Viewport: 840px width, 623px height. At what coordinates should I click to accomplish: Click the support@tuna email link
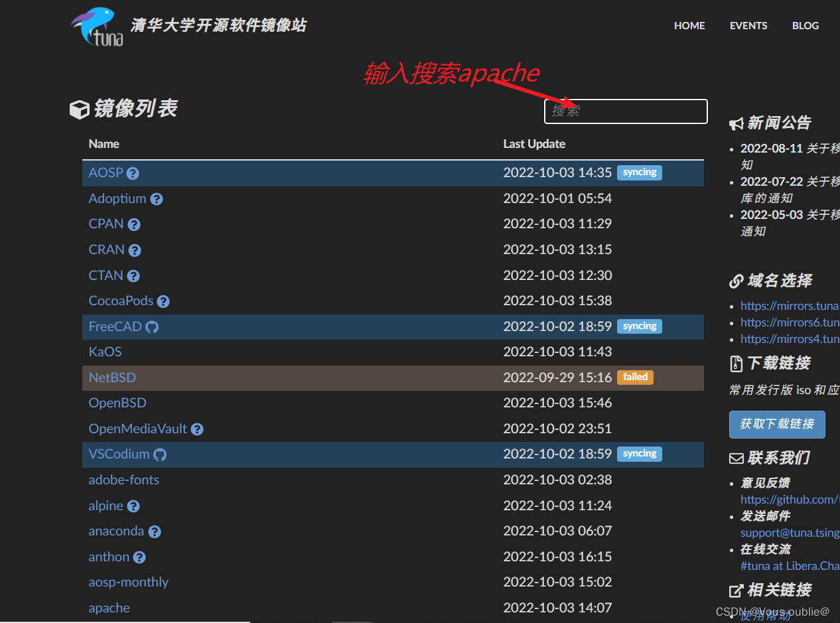tap(790, 533)
